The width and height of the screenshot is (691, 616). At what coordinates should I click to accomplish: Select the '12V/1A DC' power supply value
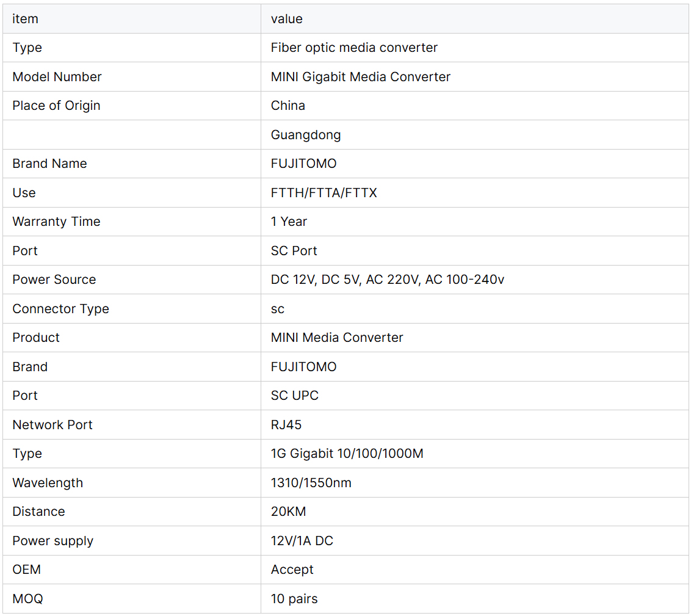[302, 541]
